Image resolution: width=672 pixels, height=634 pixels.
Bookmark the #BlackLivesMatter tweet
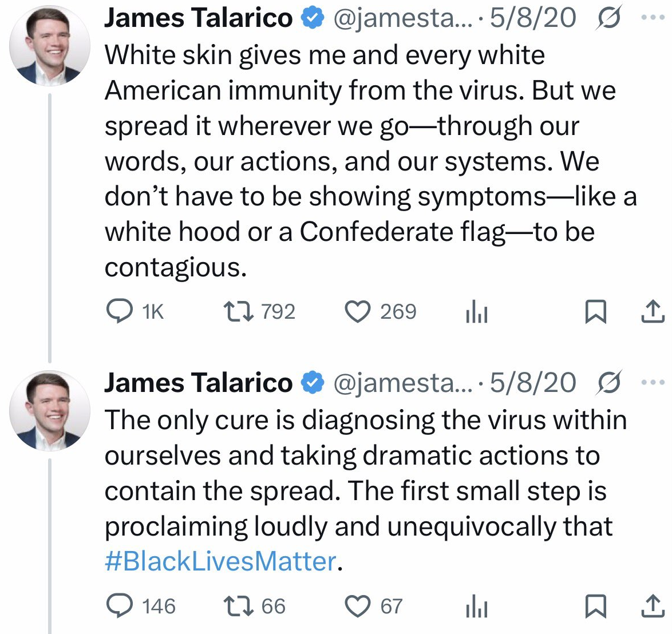595,607
